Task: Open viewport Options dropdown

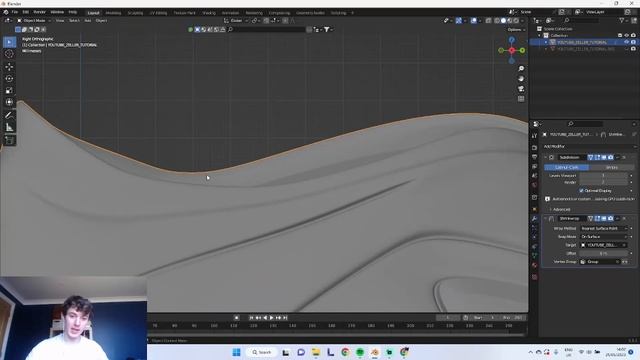Action: coord(516,29)
